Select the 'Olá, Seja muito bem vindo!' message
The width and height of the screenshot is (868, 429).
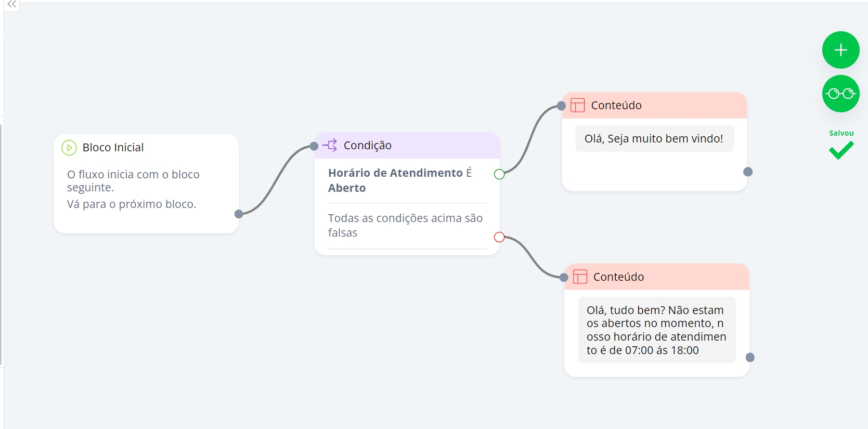click(x=654, y=139)
